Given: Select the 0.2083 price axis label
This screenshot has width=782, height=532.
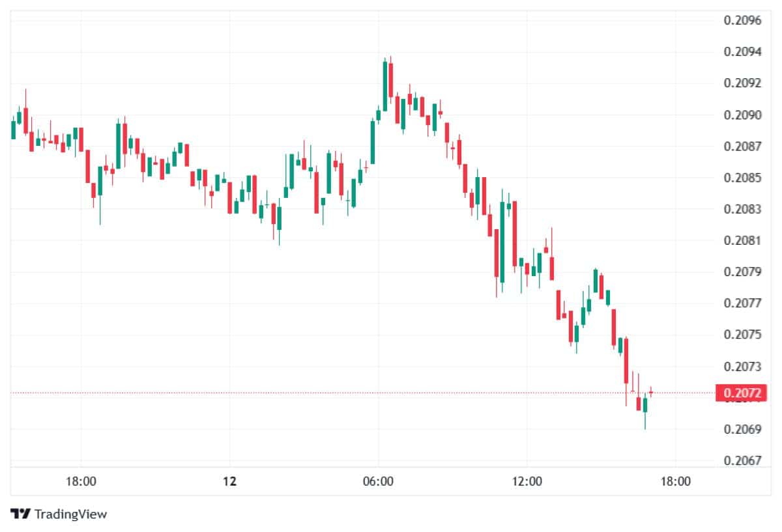Looking at the screenshot, I should click(742, 209).
